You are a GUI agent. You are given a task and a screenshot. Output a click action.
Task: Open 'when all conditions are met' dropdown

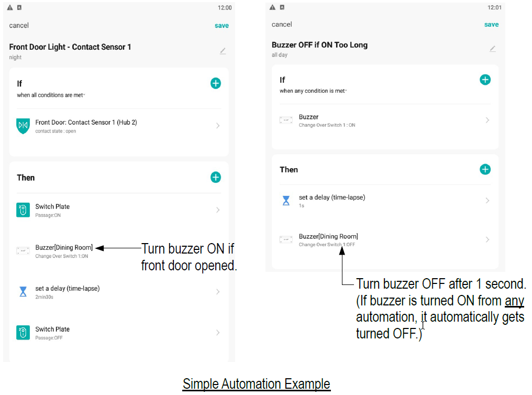51,95
